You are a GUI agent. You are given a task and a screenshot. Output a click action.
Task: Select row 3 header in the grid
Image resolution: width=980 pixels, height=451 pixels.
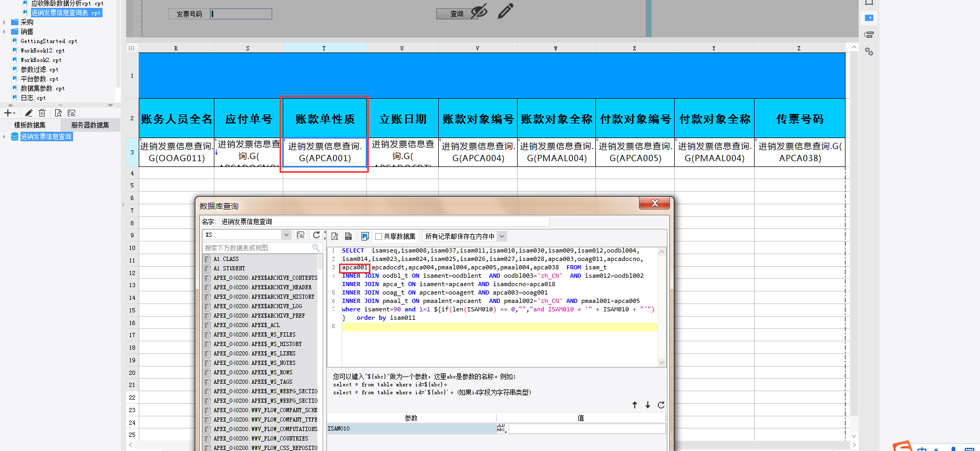pyautogui.click(x=132, y=152)
